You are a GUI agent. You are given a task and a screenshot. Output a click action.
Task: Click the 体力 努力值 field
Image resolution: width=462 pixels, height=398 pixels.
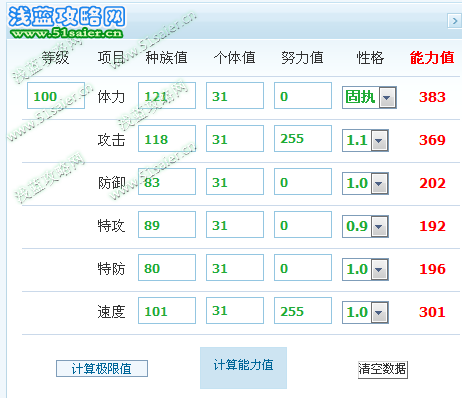[303, 96]
